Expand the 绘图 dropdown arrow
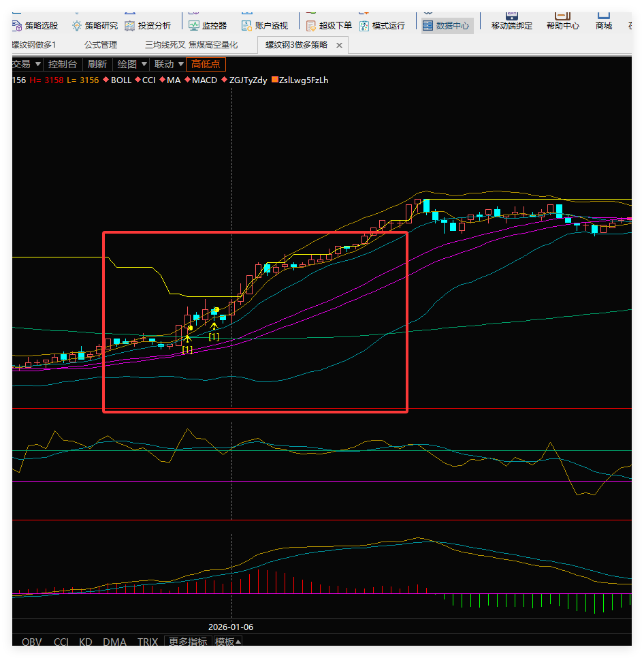Screen dimensions: 644x658 pyautogui.click(x=143, y=64)
